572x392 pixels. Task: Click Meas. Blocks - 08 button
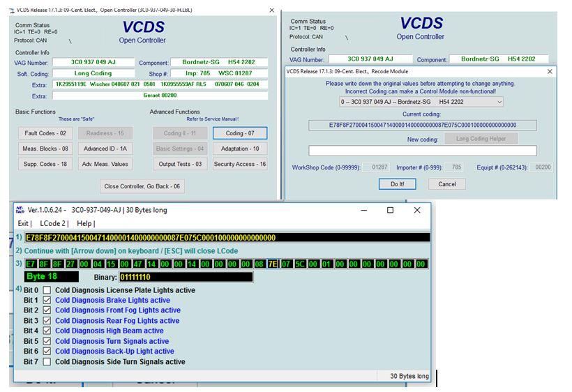(45, 149)
